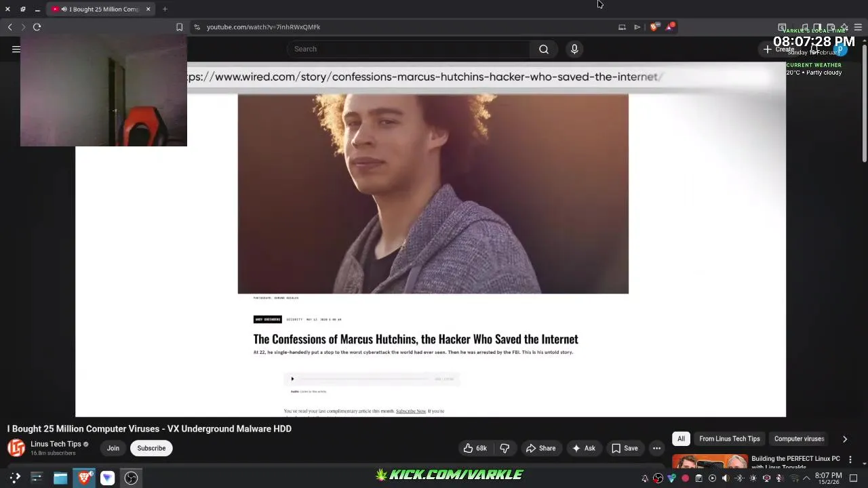The width and height of the screenshot is (868, 488).
Task: Click the show desktop square on the taskbar
Action: 853,479
